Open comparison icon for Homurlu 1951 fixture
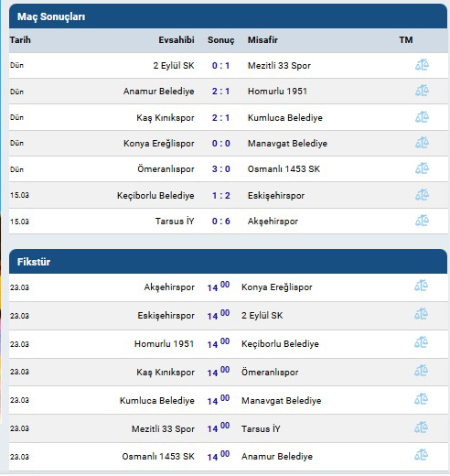 tap(421, 342)
